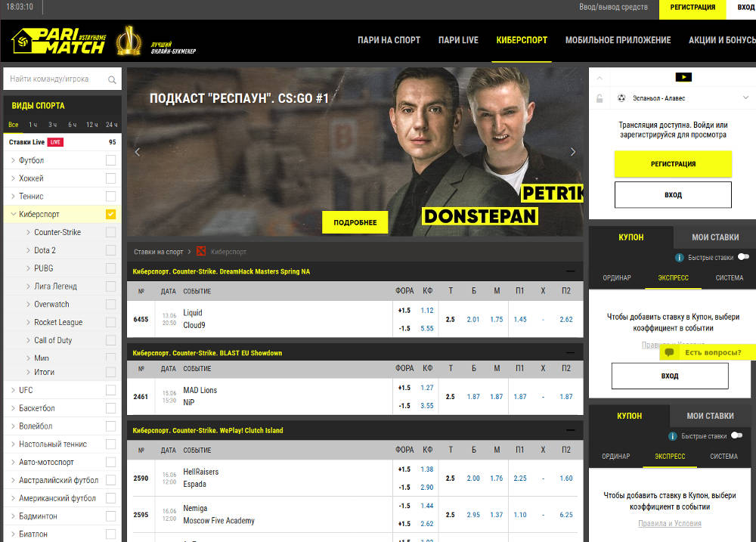Click the info icon near upper Быстрые ставки
The width and height of the screenshot is (756, 542).
click(680, 258)
